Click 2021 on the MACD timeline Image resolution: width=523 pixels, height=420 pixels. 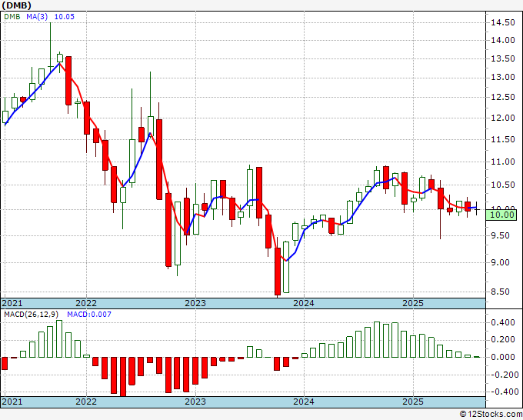[12, 402]
